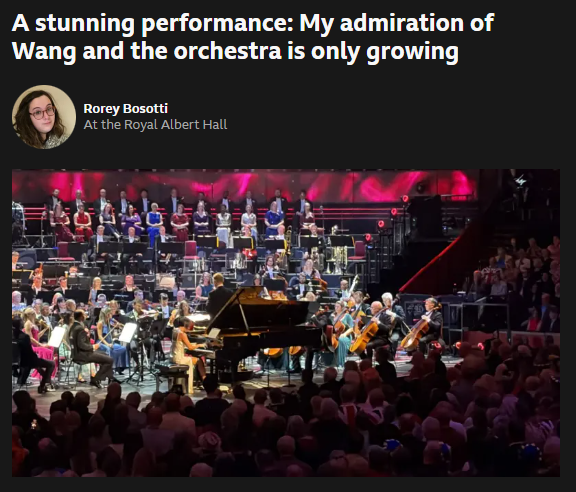Select the author name Rorey Bosotti
The width and height of the screenshot is (576, 492).
point(126,108)
